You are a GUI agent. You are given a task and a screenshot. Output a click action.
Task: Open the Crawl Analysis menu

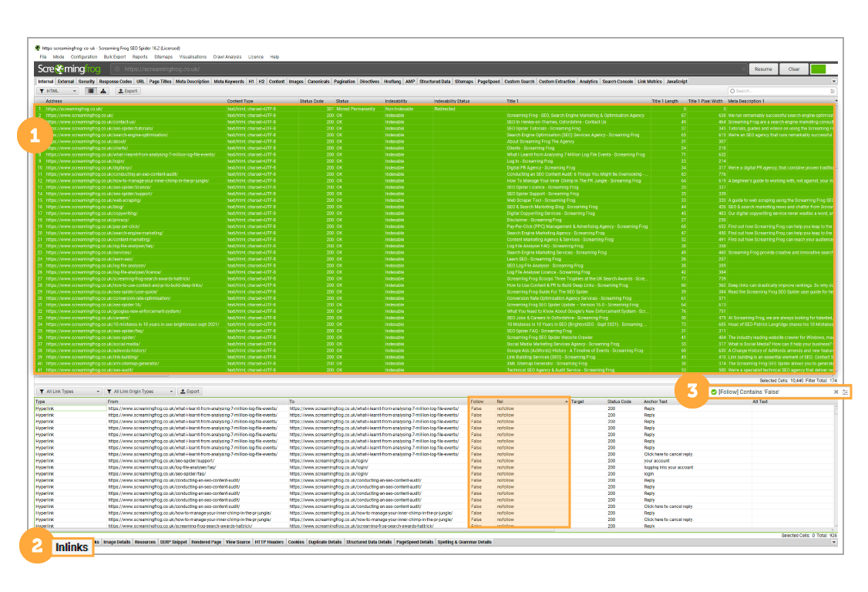(227, 57)
